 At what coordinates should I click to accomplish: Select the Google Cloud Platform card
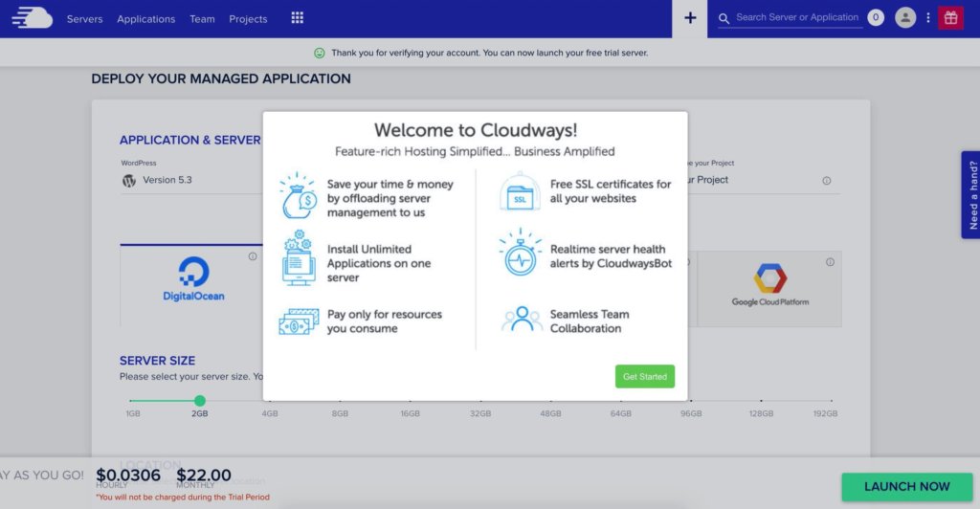(x=769, y=289)
